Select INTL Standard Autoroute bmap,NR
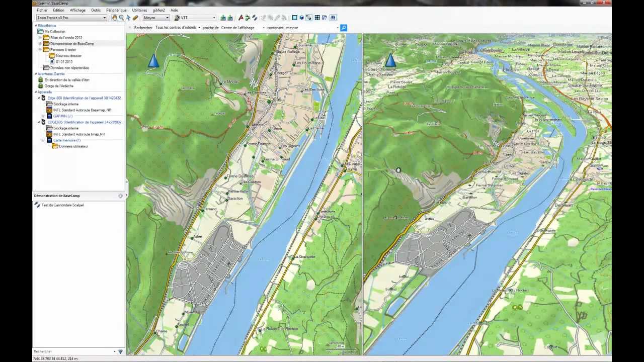Screen dimensions: 644x362 (x=79, y=134)
